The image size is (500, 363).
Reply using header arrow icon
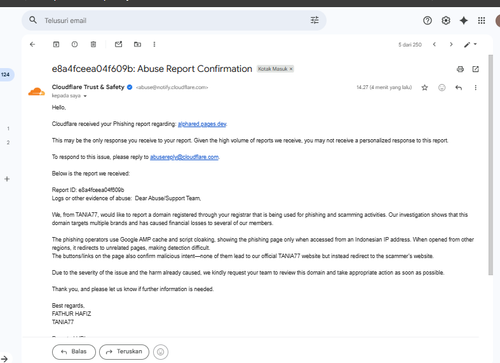coord(459,88)
